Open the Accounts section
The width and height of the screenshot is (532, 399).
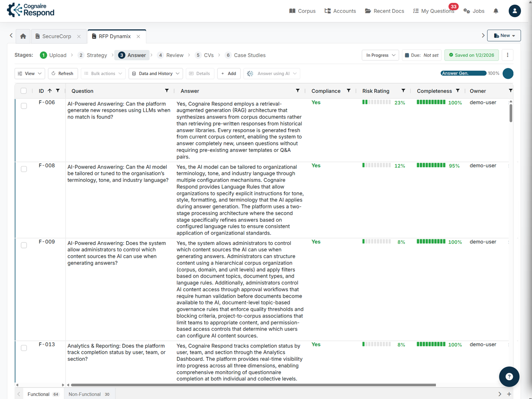(340, 11)
